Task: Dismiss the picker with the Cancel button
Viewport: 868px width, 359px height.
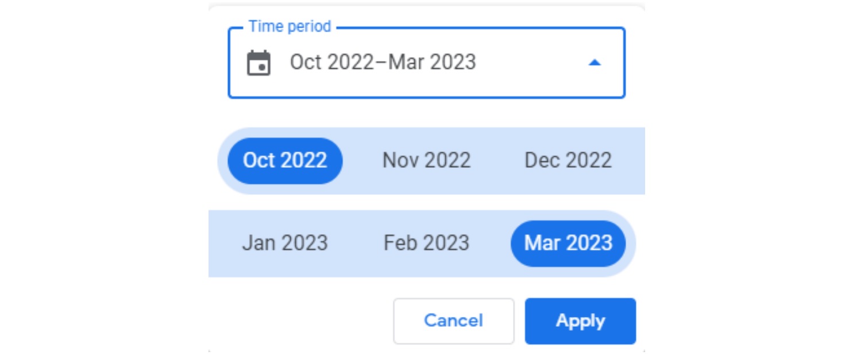Action: [x=453, y=321]
